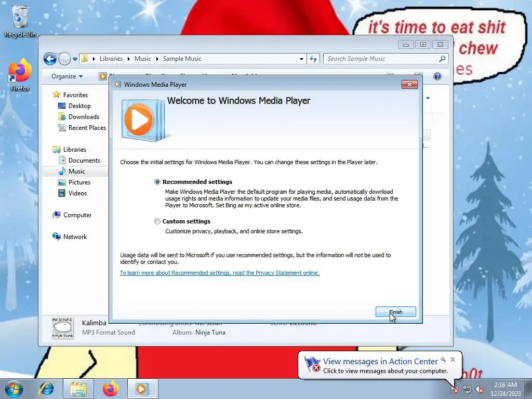
Task: Select the Custom settings radio button
Action: 157,221
